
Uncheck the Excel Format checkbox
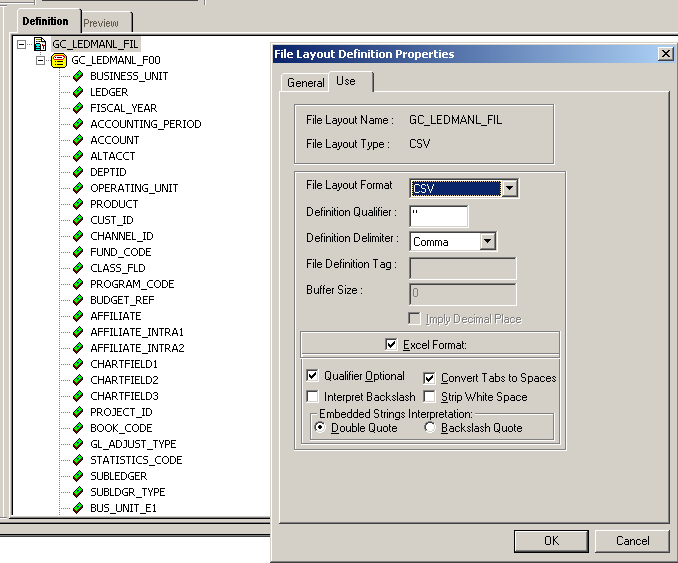tap(391, 345)
